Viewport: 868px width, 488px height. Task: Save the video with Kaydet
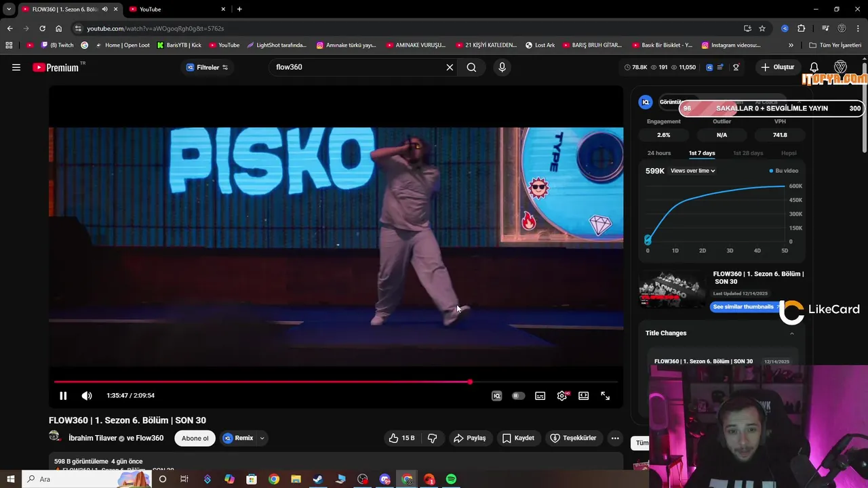518,438
